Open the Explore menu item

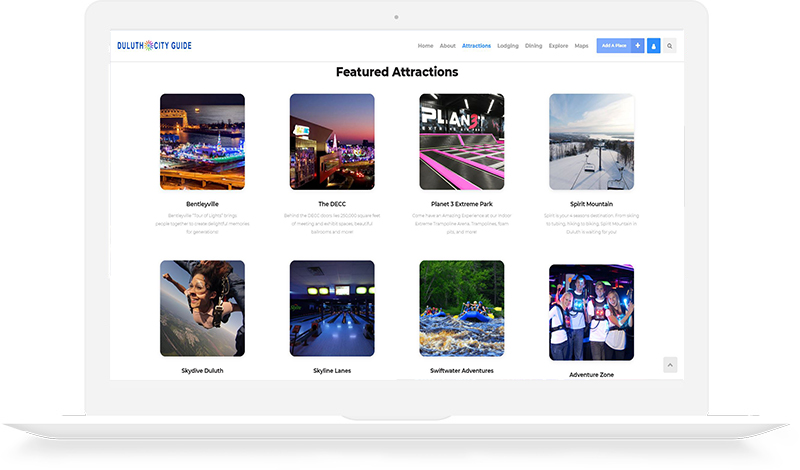(558, 46)
